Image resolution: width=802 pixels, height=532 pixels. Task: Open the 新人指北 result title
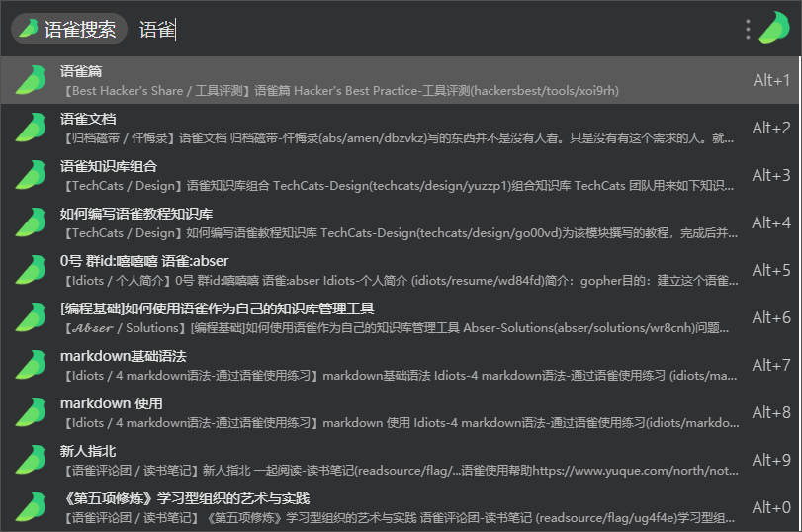[x=88, y=451]
